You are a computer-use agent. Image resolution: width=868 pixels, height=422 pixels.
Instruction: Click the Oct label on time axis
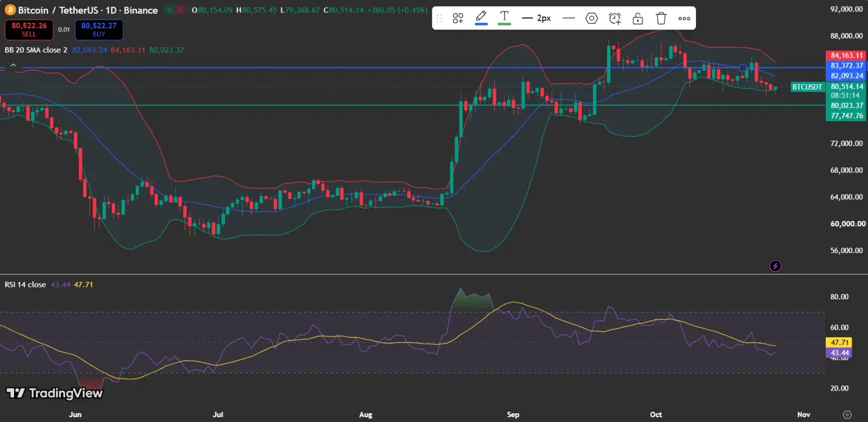pos(656,414)
